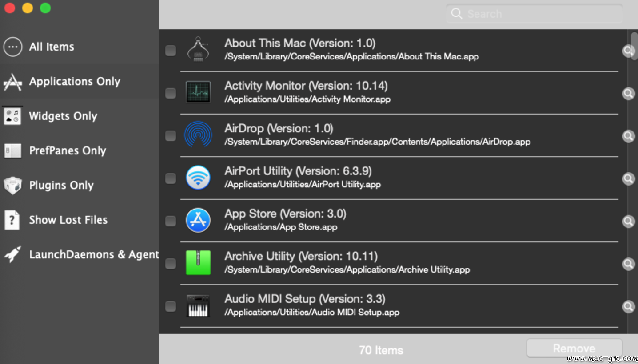The width and height of the screenshot is (638, 364).
Task: Click the /Applications/Utilities/AirPort Utility.app path
Action: [303, 184]
